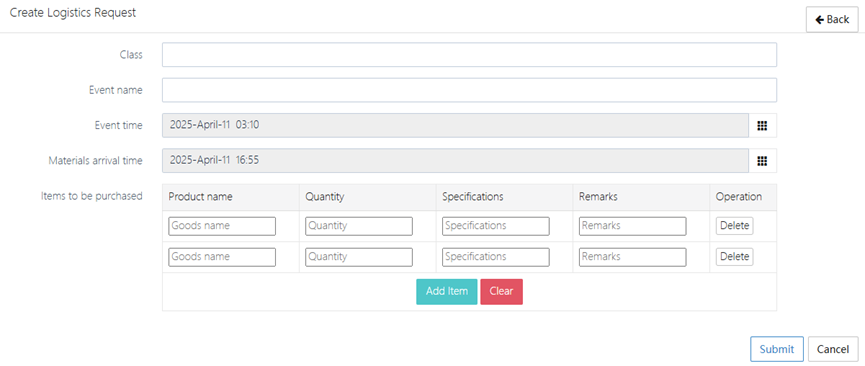Click second row Goods name field
This screenshot has width=865, height=366.
[222, 257]
